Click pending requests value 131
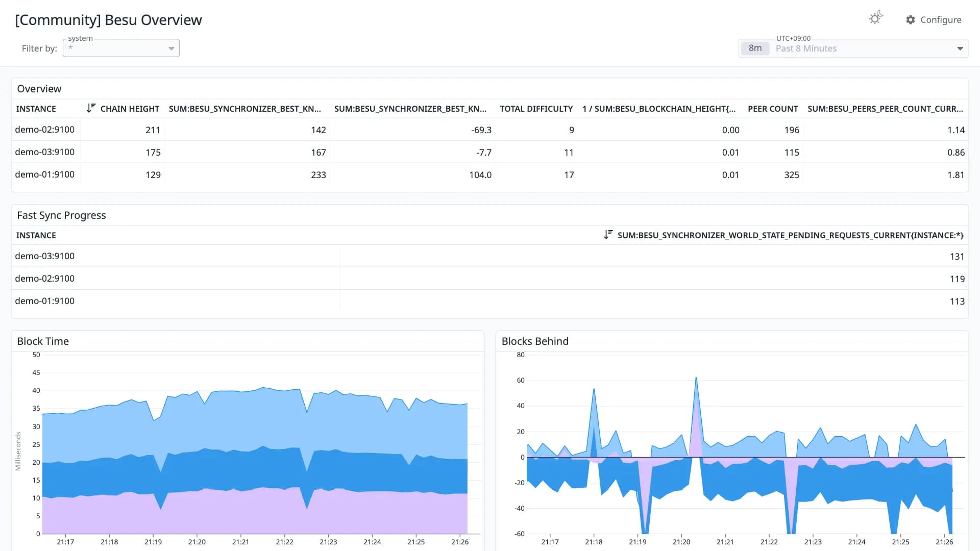 tap(957, 257)
